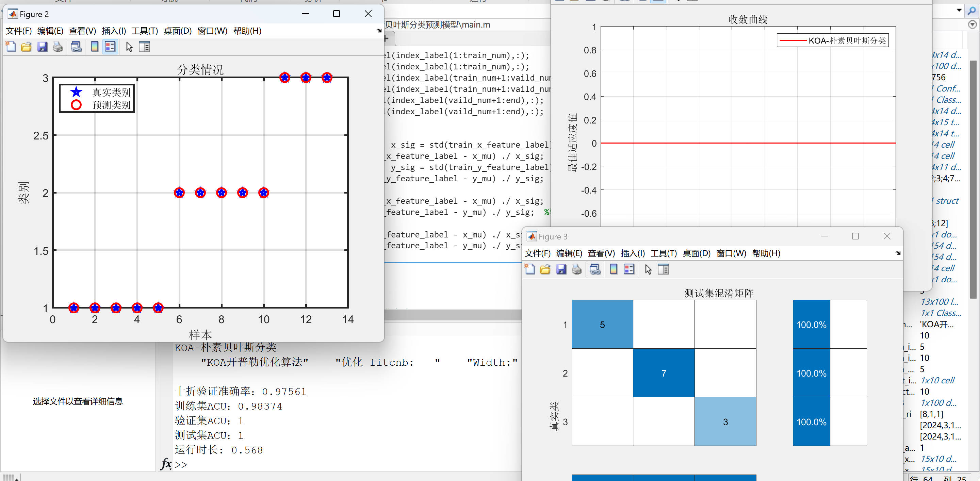Click confusion matrix cell with value 7
The image size is (980, 481).
click(664, 373)
